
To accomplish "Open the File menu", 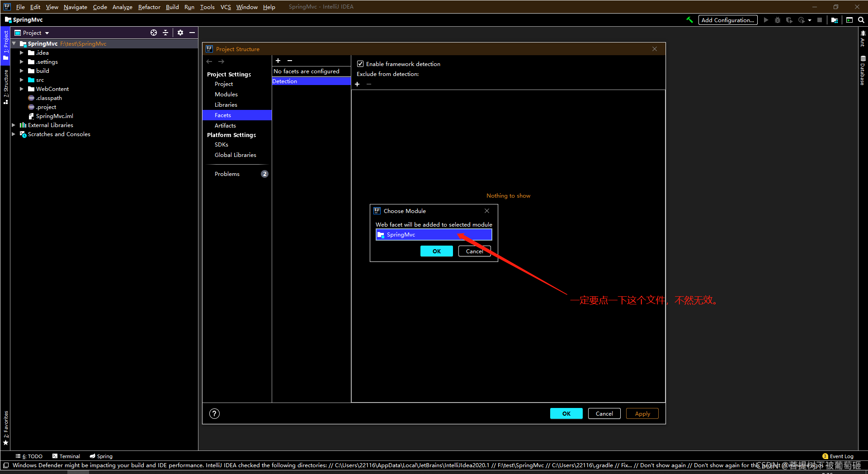I will pyautogui.click(x=20, y=7).
